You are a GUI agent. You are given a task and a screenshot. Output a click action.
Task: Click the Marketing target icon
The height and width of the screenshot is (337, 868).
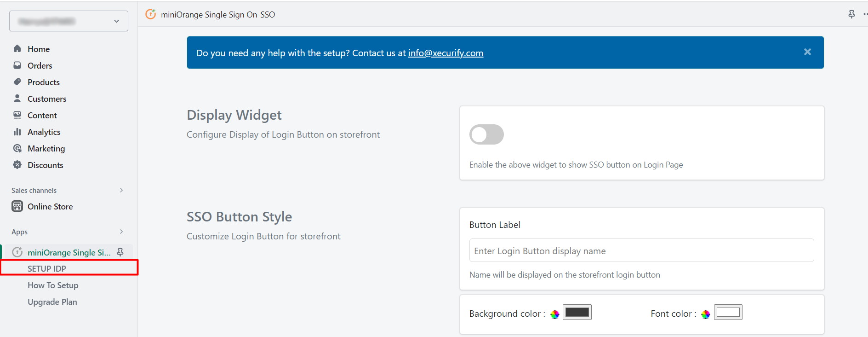(17, 148)
